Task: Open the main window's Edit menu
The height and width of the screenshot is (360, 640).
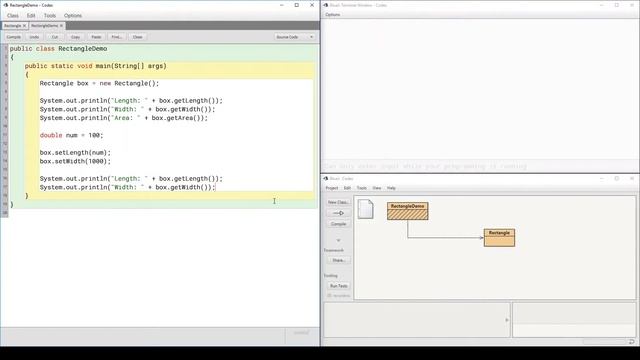Action: click(x=347, y=188)
